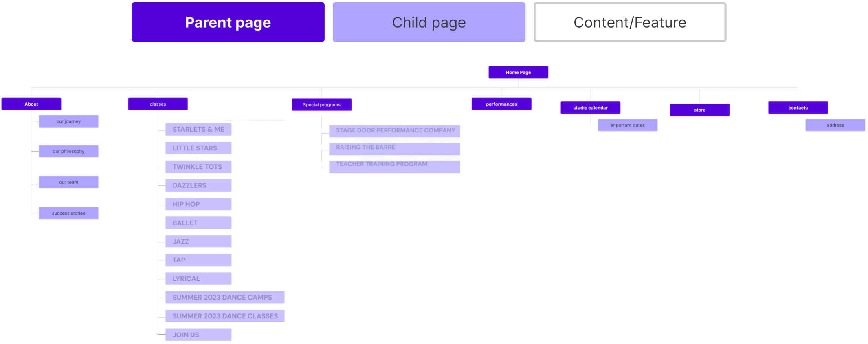This screenshot has height=344, width=868.
Task: Select the address child node
Action: [835, 125]
